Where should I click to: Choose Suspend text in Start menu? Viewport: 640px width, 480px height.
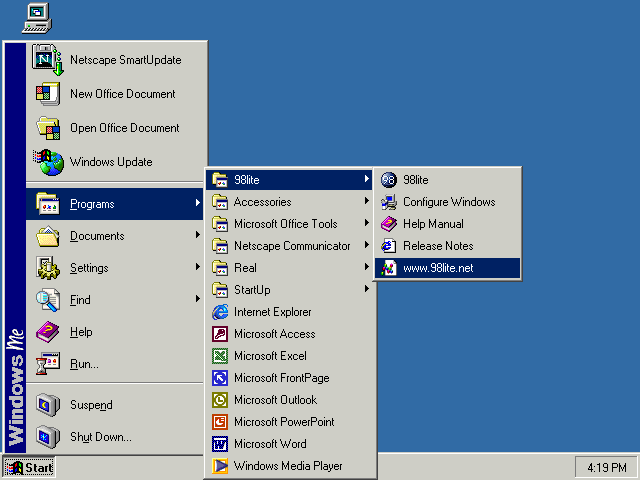(91, 405)
